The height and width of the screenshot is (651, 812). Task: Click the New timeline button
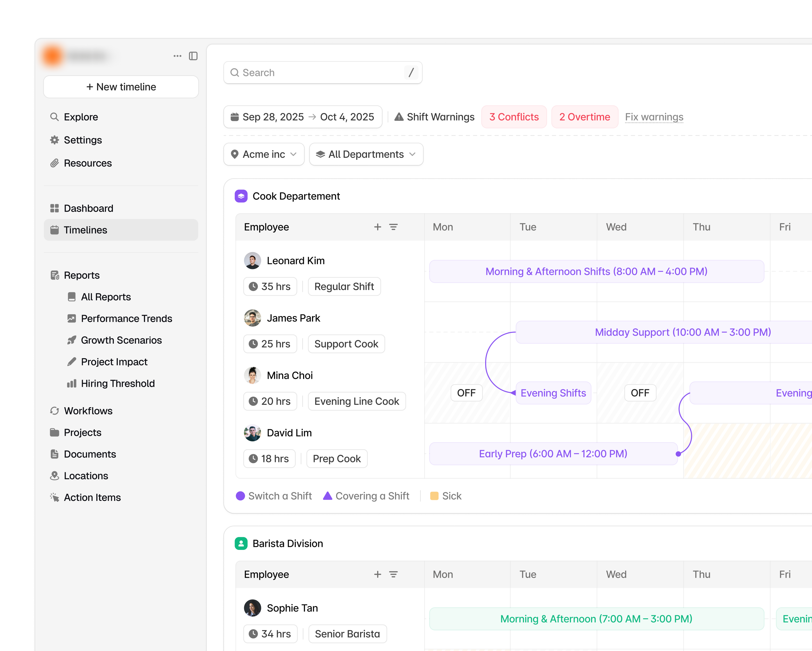[121, 87]
